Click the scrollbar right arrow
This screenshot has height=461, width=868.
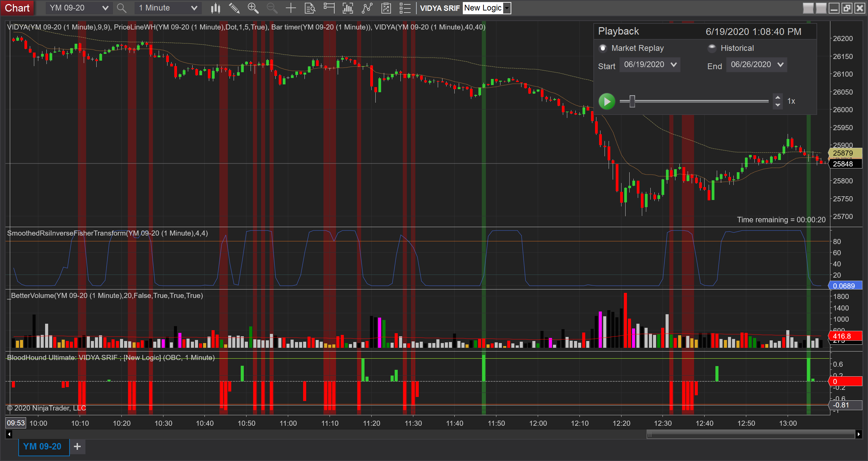859,434
